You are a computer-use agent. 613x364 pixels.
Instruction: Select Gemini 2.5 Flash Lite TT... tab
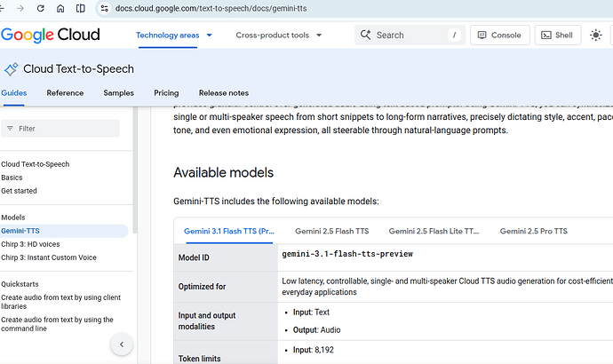[x=434, y=231]
